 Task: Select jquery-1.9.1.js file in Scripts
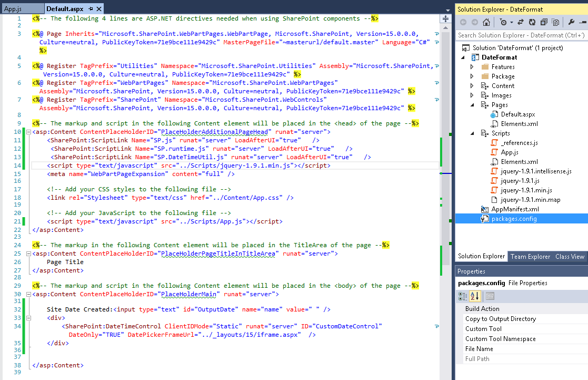[520, 181]
